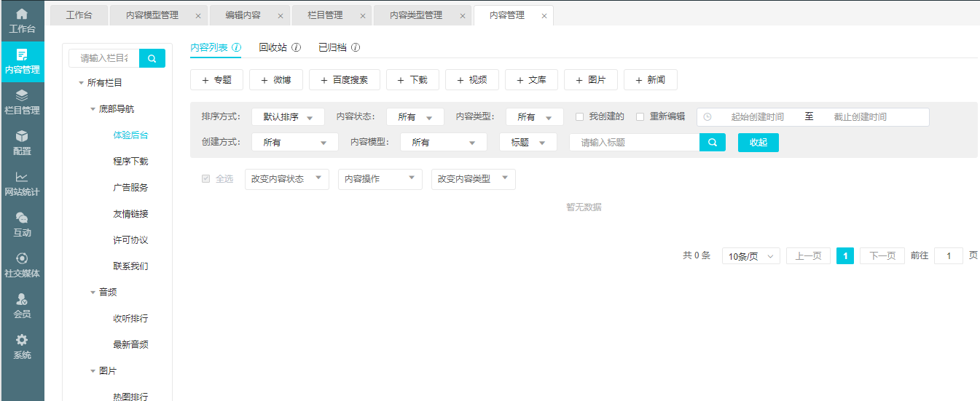Open the 内容模型 dropdown
Viewport: 980px width, 401px height.
tap(444, 143)
